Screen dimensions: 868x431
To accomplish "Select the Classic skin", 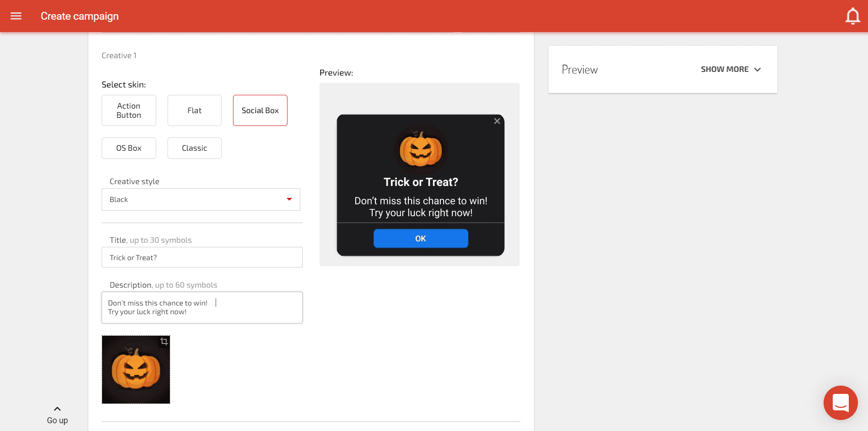I will tap(195, 148).
